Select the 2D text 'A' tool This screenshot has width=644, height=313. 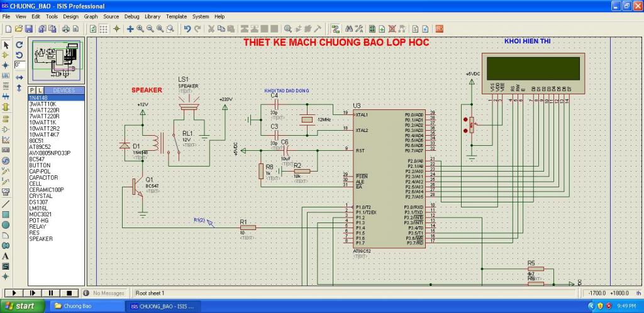tap(6, 256)
